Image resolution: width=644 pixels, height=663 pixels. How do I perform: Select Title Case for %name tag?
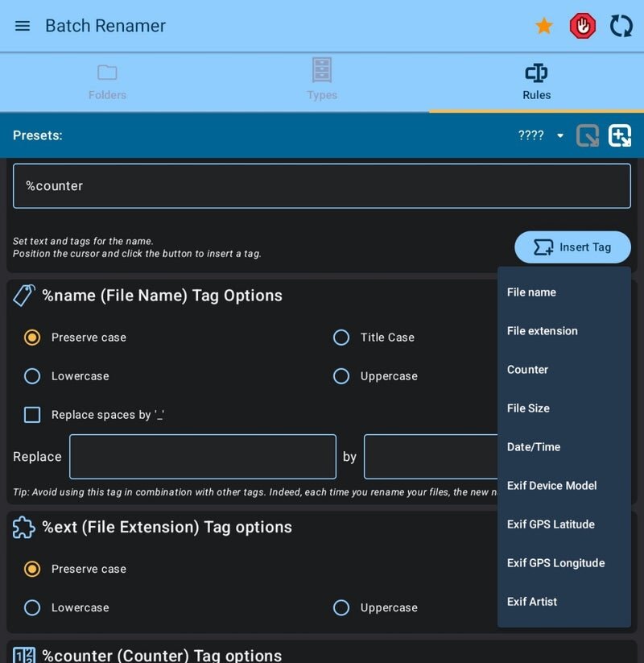pos(341,338)
